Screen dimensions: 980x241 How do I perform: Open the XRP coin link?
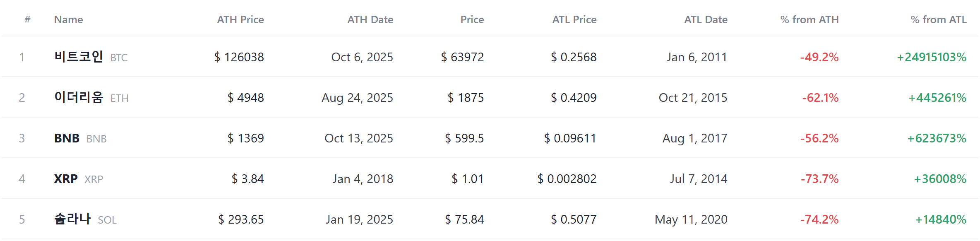click(x=79, y=178)
